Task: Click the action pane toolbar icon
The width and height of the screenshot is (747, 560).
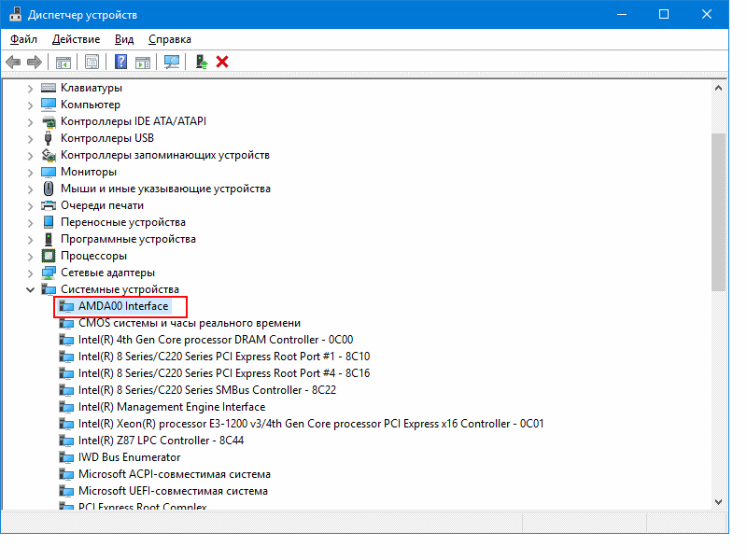Action: [143, 62]
